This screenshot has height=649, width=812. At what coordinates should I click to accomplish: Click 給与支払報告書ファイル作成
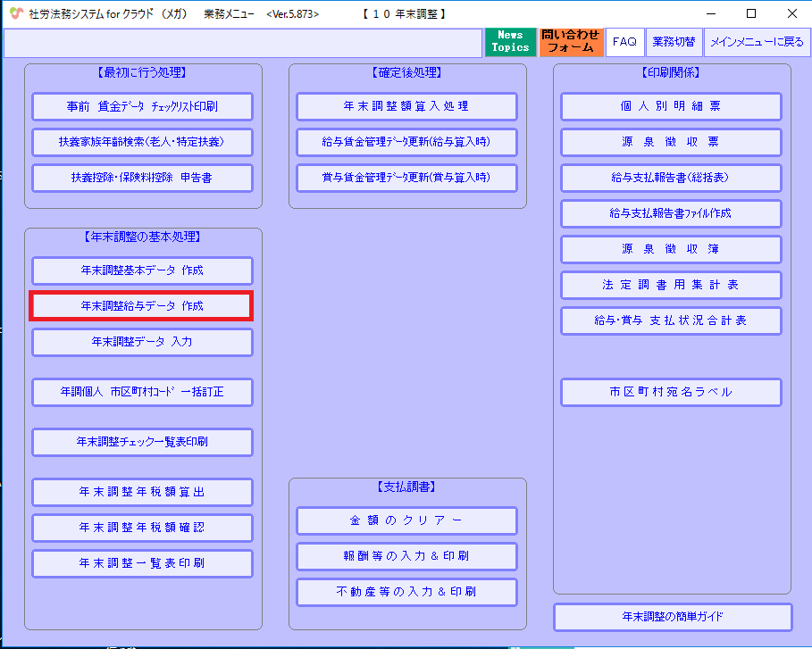[x=671, y=213]
